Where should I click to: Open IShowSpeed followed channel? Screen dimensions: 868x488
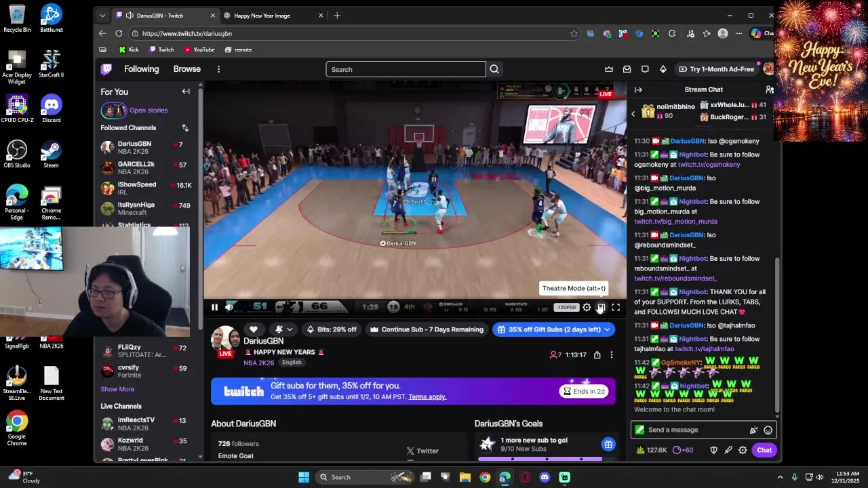pyautogui.click(x=145, y=188)
